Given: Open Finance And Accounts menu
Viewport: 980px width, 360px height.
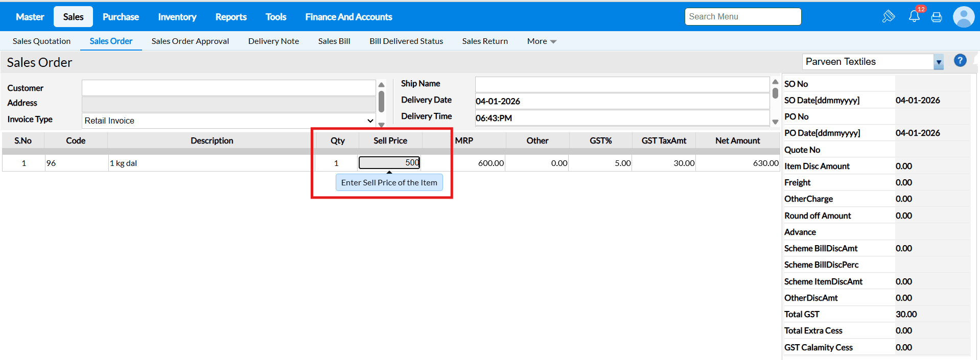Looking at the screenshot, I should [348, 17].
